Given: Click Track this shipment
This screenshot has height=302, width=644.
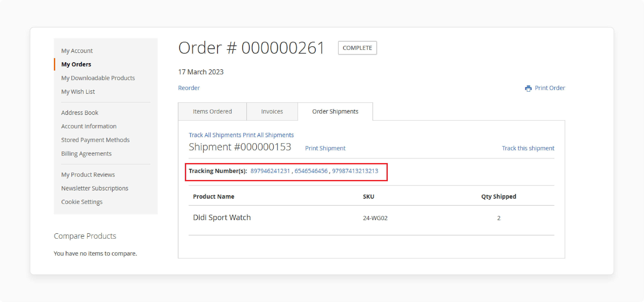Looking at the screenshot, I should [x=528, y=148].
